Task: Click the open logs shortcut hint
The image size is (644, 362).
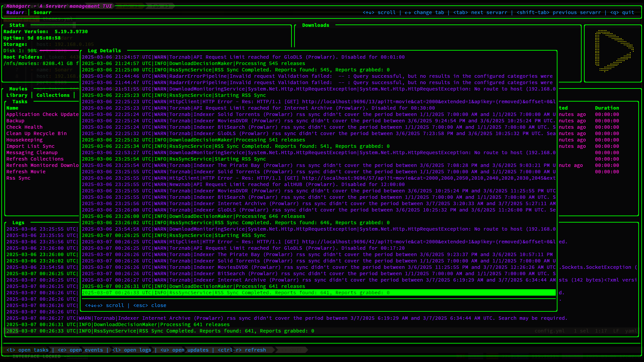Action: (132, 350)
